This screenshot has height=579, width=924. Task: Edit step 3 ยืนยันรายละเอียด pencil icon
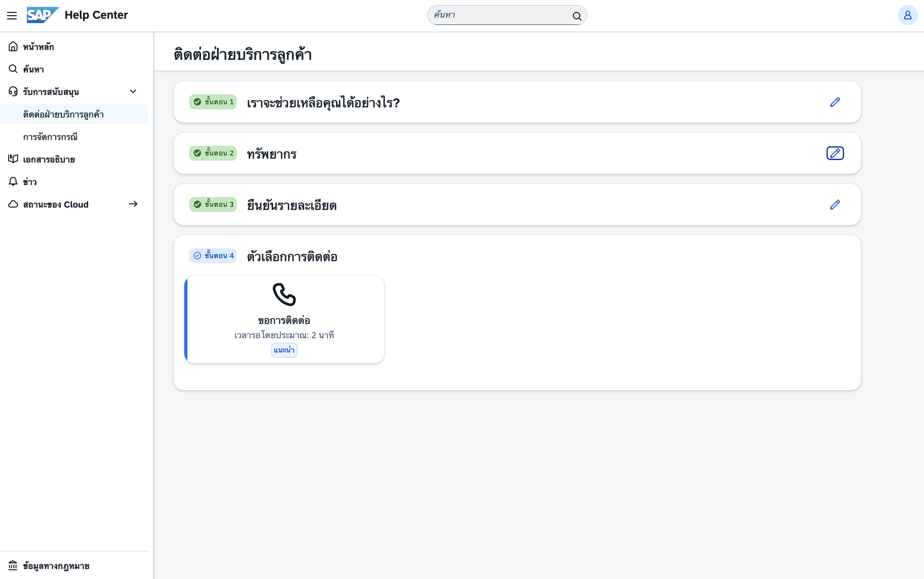[835, 204]
